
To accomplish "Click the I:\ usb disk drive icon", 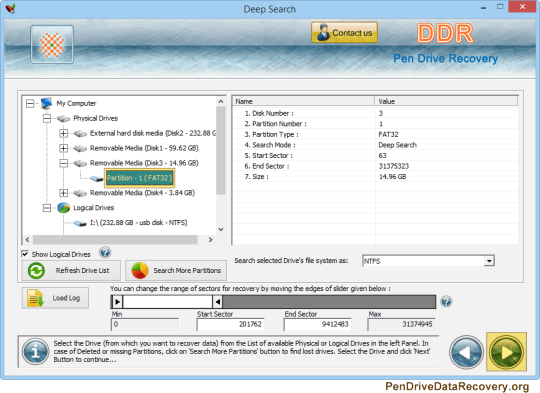I will tap(80, 223).
